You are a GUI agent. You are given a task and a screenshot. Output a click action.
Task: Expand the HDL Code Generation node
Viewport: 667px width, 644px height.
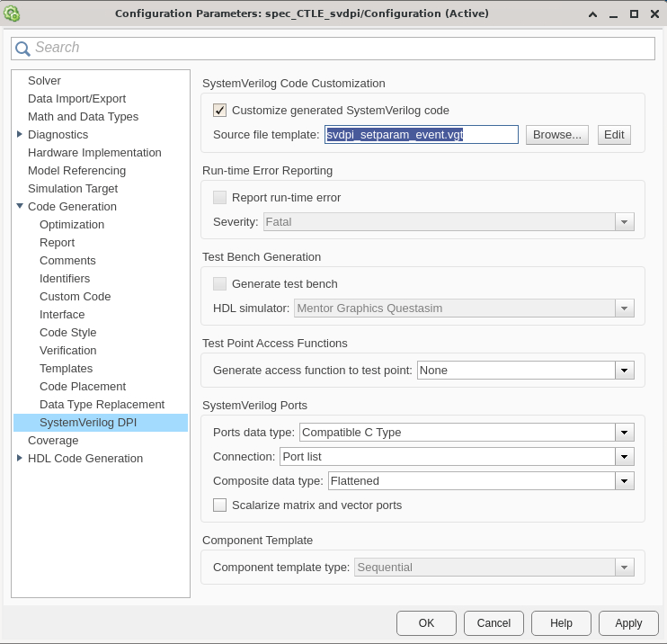20,458
